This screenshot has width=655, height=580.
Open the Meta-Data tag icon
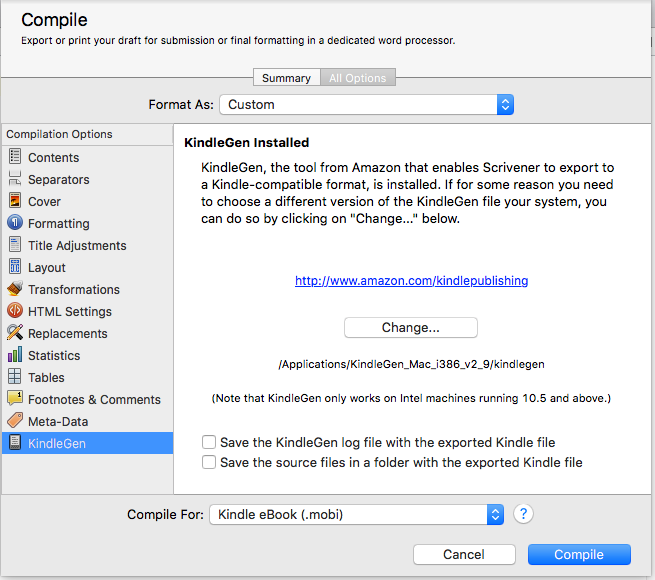15,421
